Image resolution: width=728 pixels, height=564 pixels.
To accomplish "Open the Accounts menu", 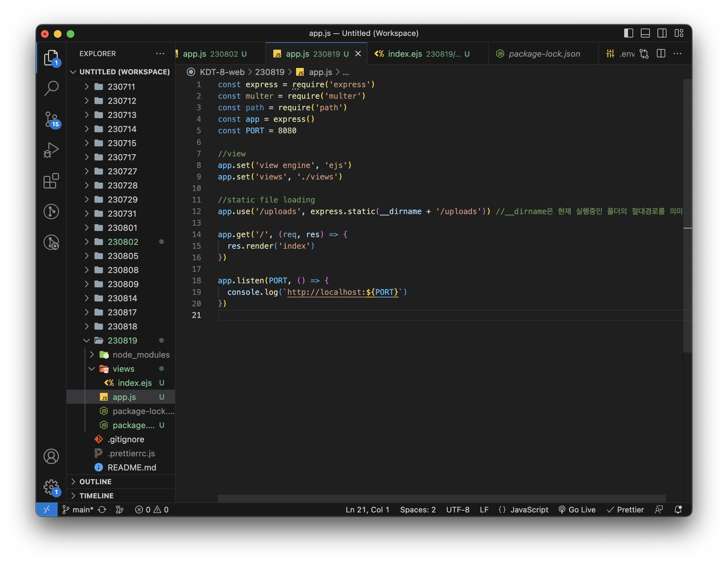I will [x=51, y=456].
